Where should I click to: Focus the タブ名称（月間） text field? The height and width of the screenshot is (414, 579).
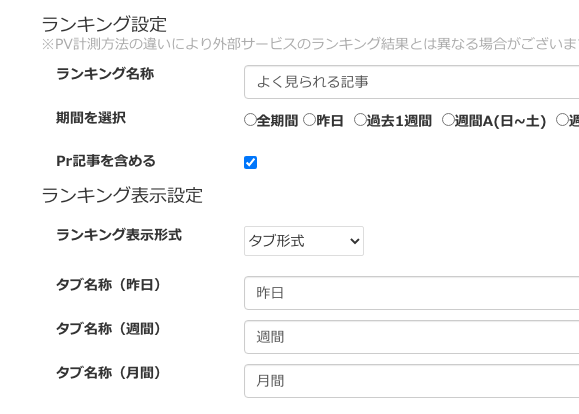411,381
